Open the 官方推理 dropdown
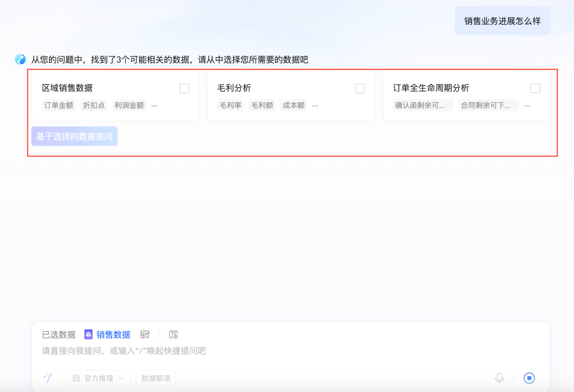The image size is (574, 392). pyautogui.click(x=99, y=378)
